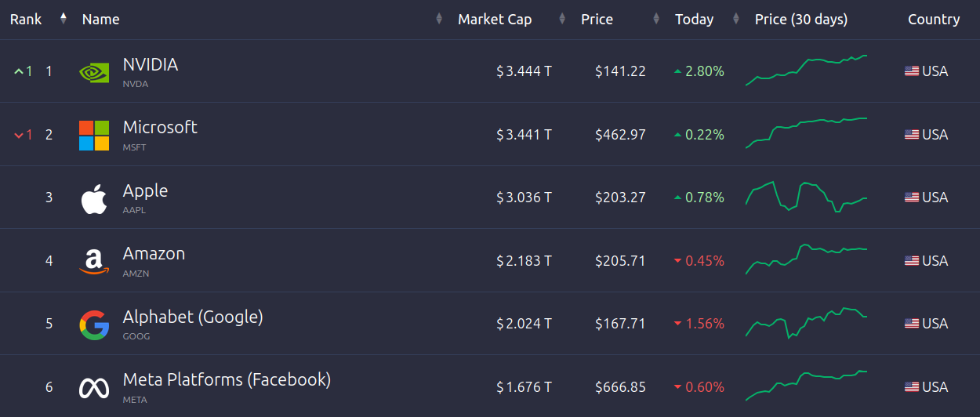Viewport: 980px width, 417px height.
Task: Open the Meta Platforms (Facebook) link
Action: tap(227, 379)
